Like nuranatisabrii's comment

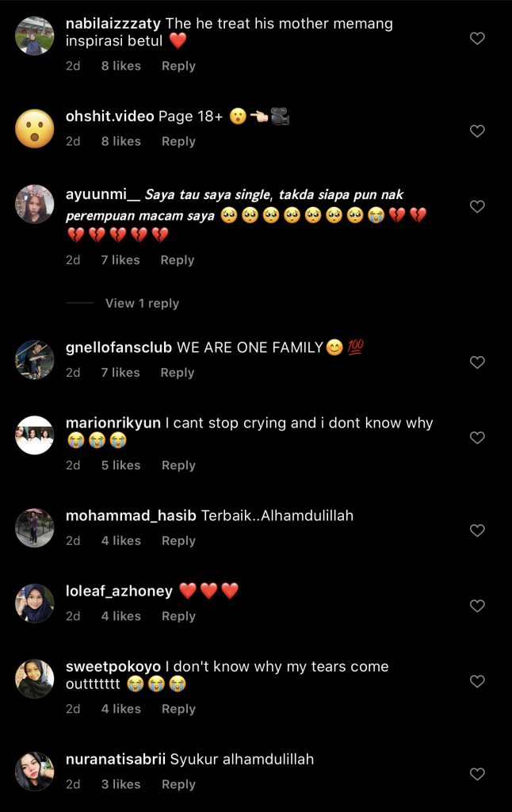[x=477, y=774]
